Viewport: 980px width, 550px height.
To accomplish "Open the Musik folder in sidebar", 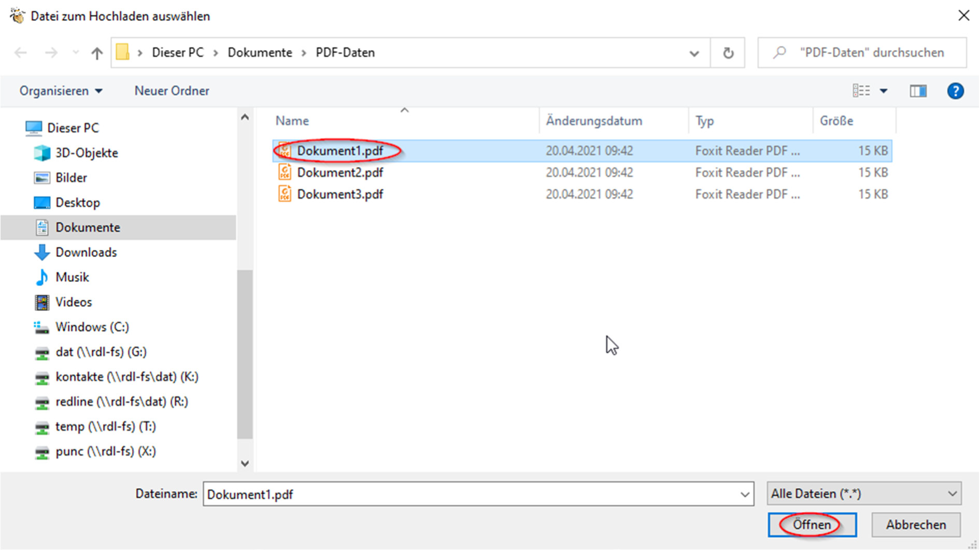I will (x=72, y=277).
